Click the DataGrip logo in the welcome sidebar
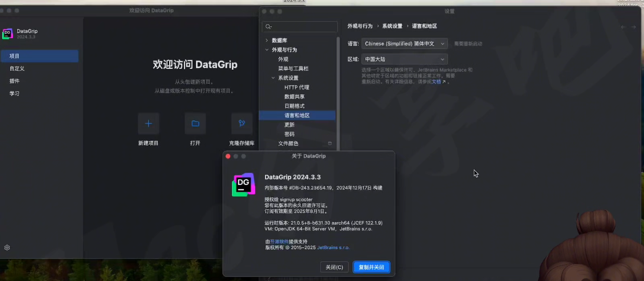This screenshot has width=644, height=281. click(8, 34)
